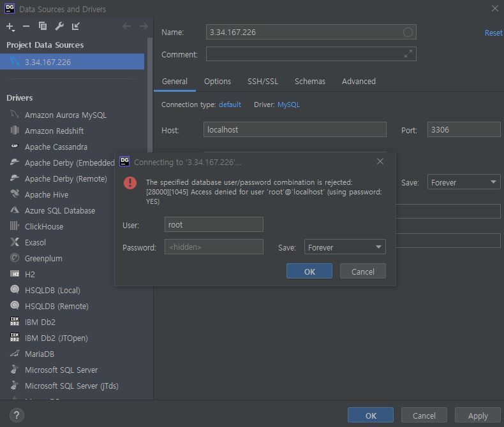Viewport: 504px width, 427px height.
Task: Go back with the left arrow icon
Action: [127, 26]
